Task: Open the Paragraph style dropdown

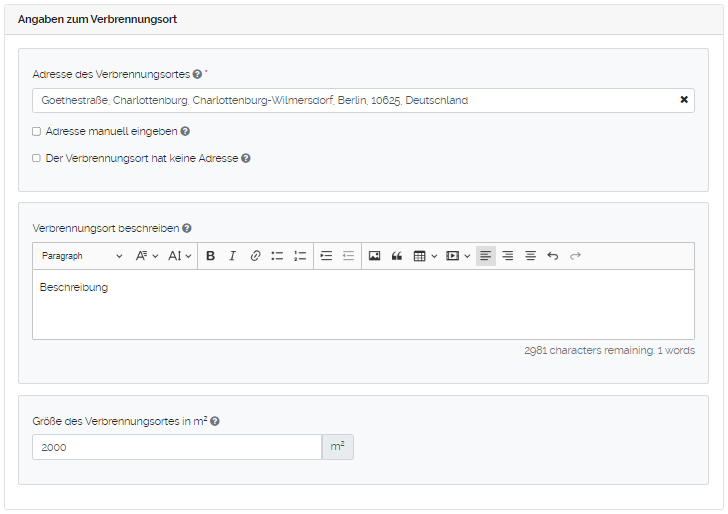Action: 82,256
